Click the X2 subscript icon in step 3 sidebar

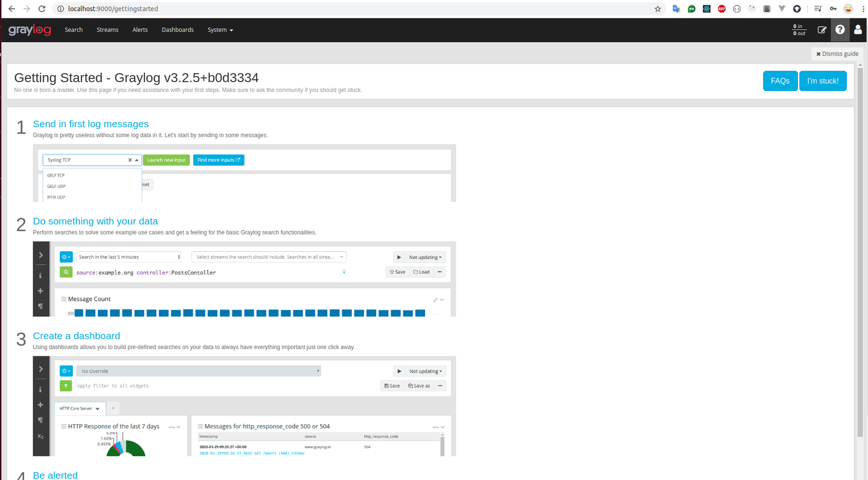pyautogui.click(x=41, y=436)
